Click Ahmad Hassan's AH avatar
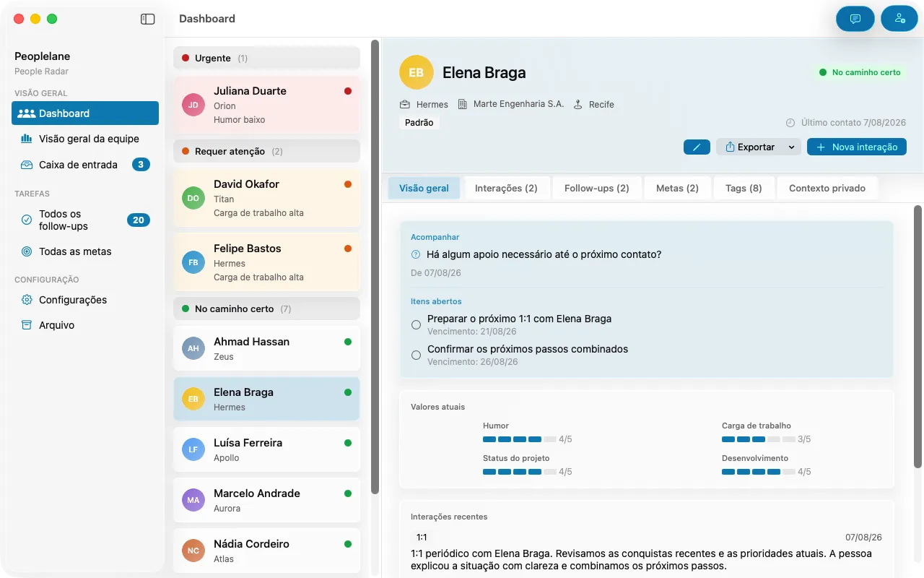 tap(193, 348)
